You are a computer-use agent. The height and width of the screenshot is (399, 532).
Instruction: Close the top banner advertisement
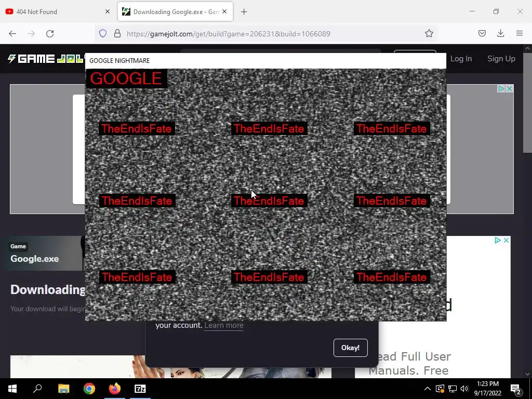tap(509, 89)
